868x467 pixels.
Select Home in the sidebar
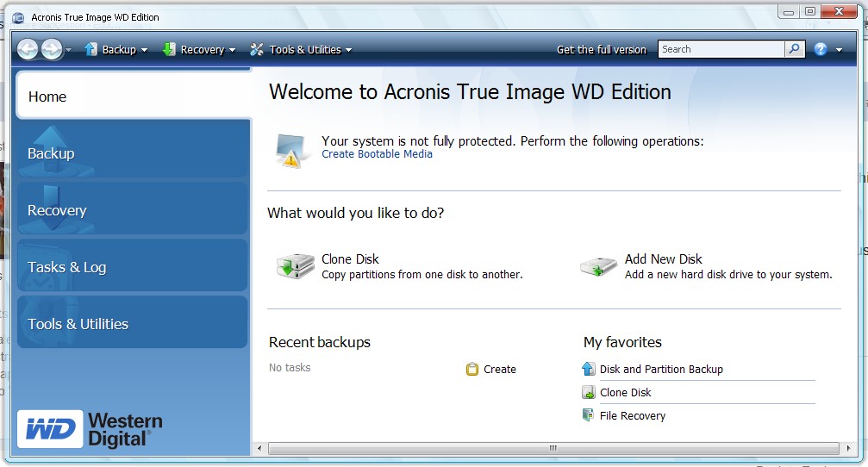click(134, 97)
